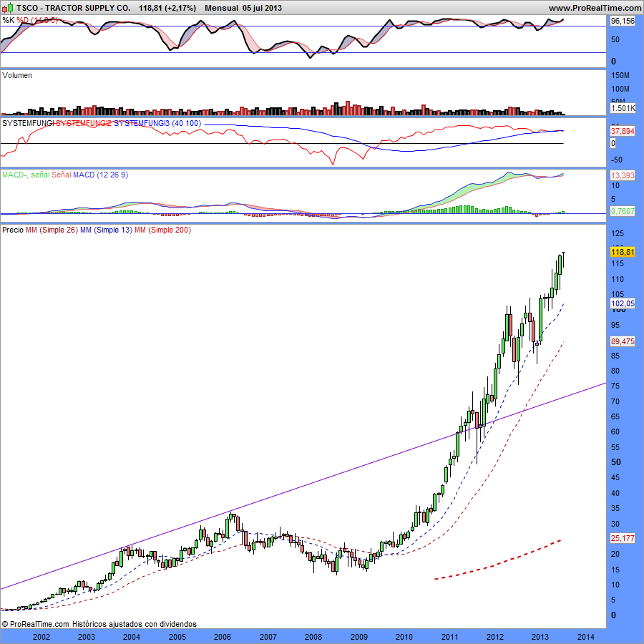Click the 2004 year on time axis
644x644 pixels.
tap(132, 637)
